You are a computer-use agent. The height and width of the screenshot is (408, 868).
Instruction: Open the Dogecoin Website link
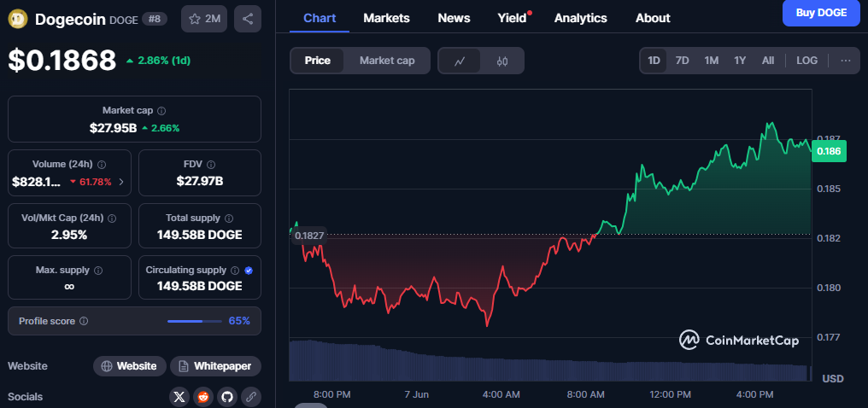(130, 366)
